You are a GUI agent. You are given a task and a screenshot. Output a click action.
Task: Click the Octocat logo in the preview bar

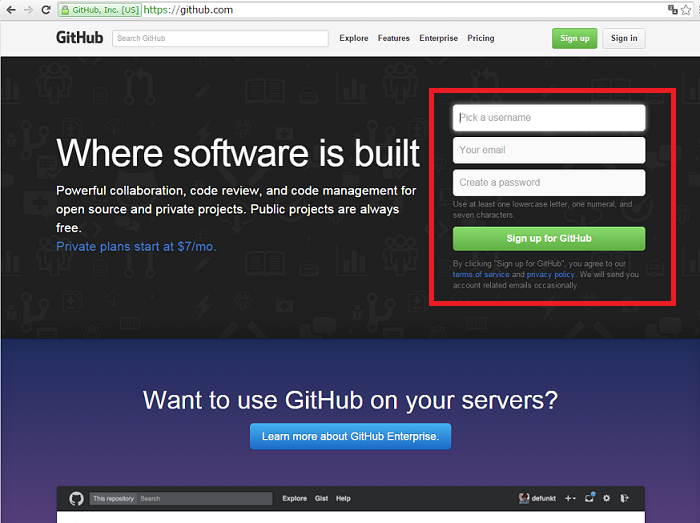click(x=76, y=498)
